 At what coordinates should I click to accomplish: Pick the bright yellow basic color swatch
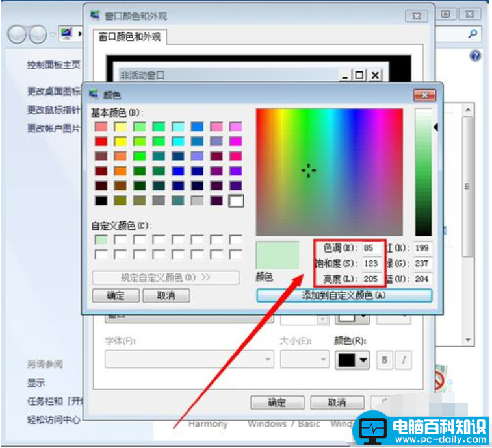(120, 142)
